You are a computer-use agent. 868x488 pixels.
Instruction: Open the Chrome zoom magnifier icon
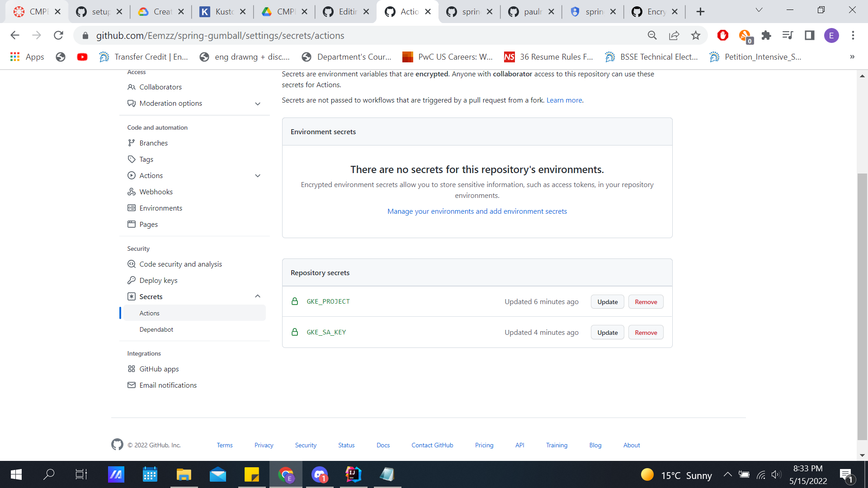652,35
